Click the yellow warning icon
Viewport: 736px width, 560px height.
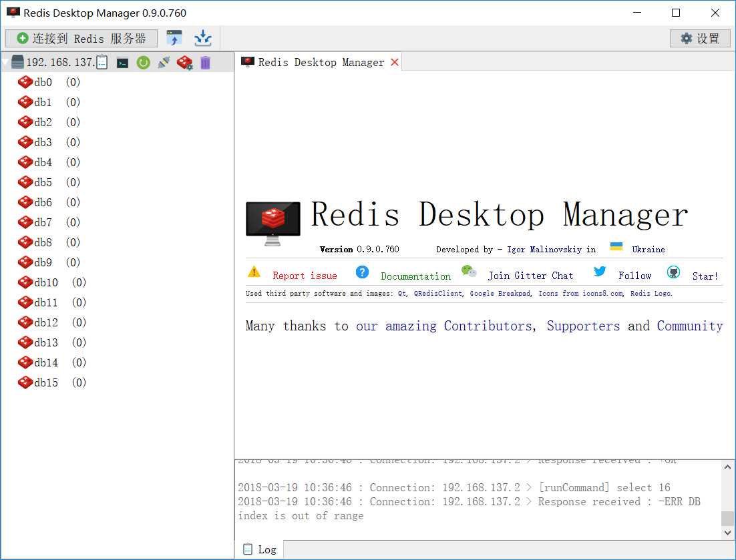[254, 272]
